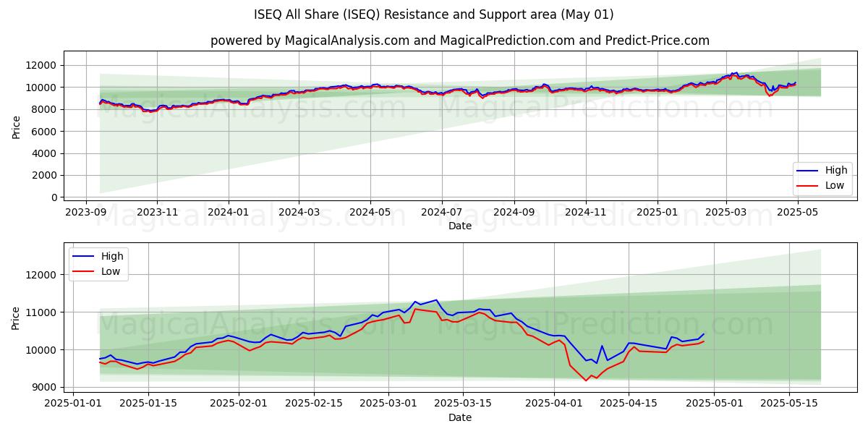Click the '8000' price label on the top chart
868x434 pixels.
[x=45, y=109]
